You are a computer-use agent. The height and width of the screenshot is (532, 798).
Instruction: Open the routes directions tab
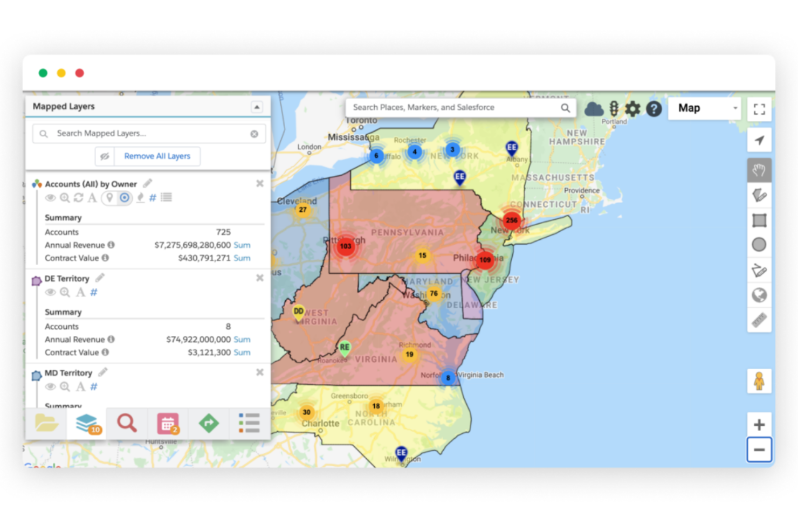(x=209, y=423)
